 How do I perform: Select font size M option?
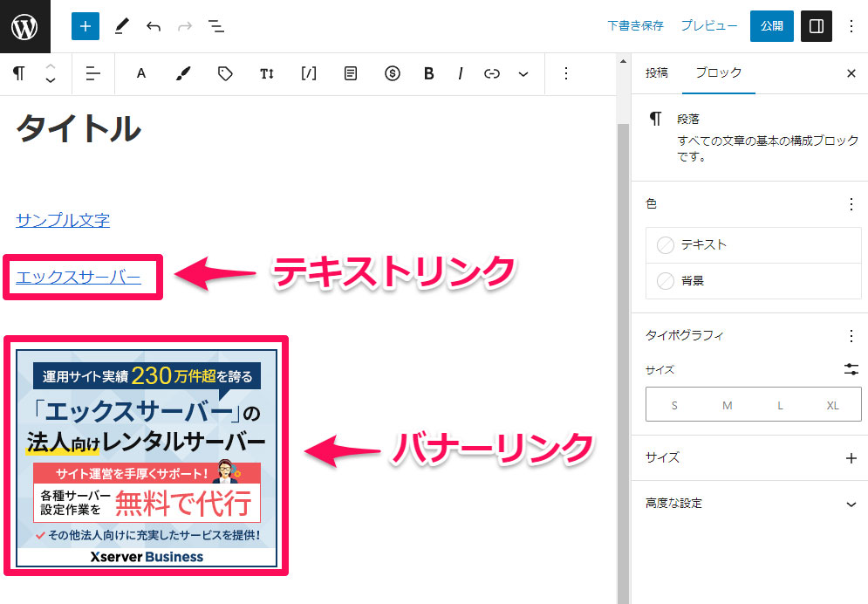click(x=727, y=406)
